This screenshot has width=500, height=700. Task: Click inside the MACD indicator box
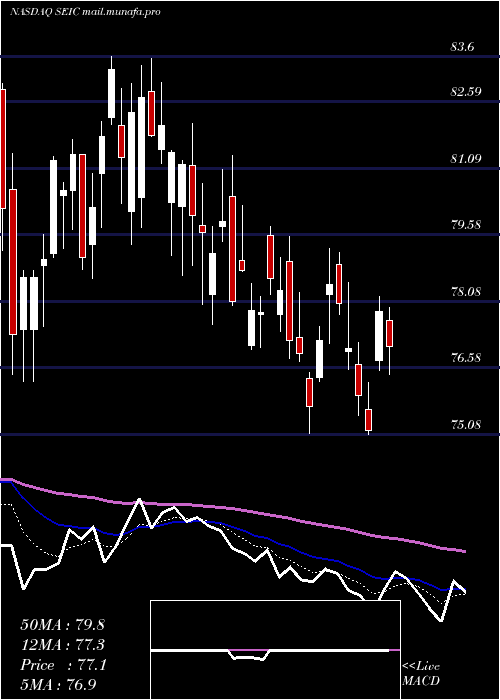click(x=275, y=650)
